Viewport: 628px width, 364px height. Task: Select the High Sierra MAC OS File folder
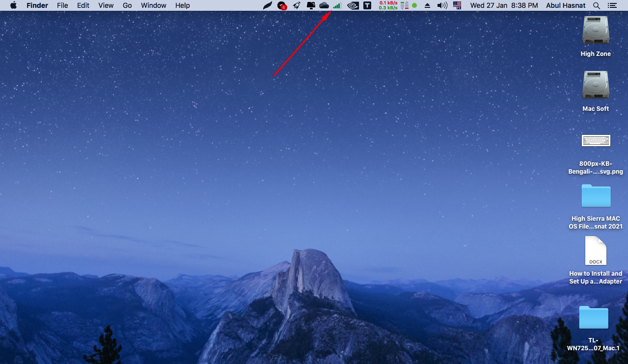pos(596,196)
